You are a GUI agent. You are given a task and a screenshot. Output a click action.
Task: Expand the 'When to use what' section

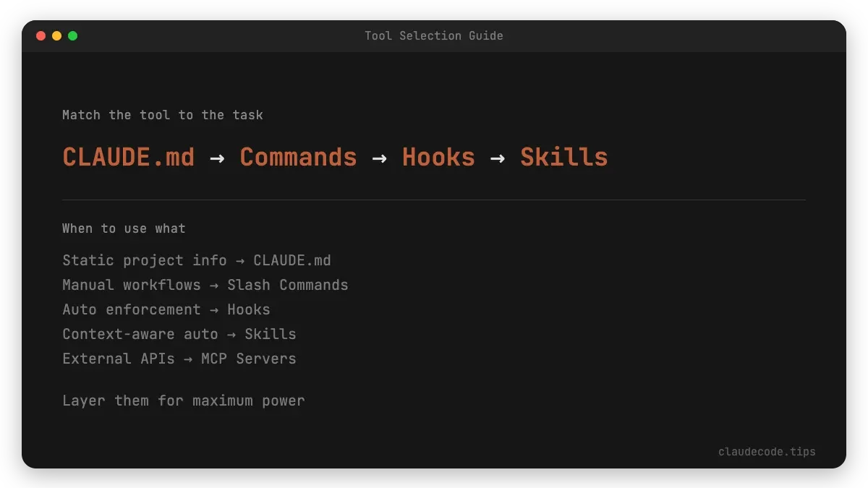click(124, 228)
